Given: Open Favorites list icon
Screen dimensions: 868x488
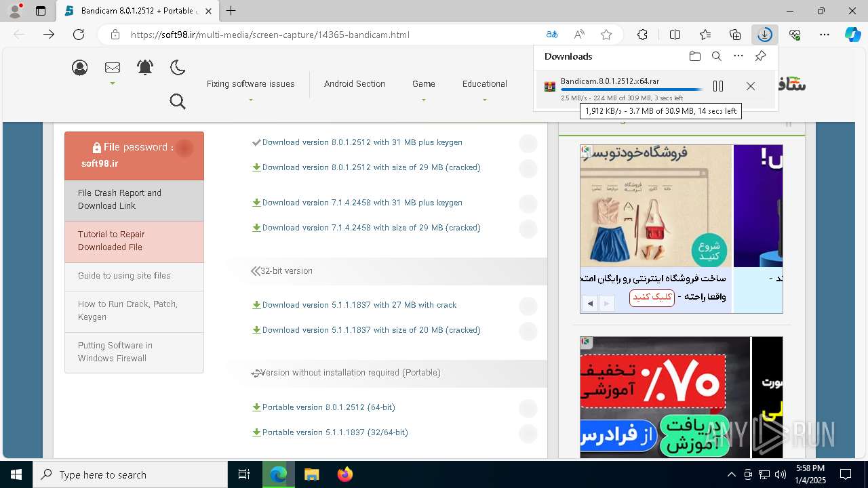Looking at the screenshot, I should pos(705,35).
